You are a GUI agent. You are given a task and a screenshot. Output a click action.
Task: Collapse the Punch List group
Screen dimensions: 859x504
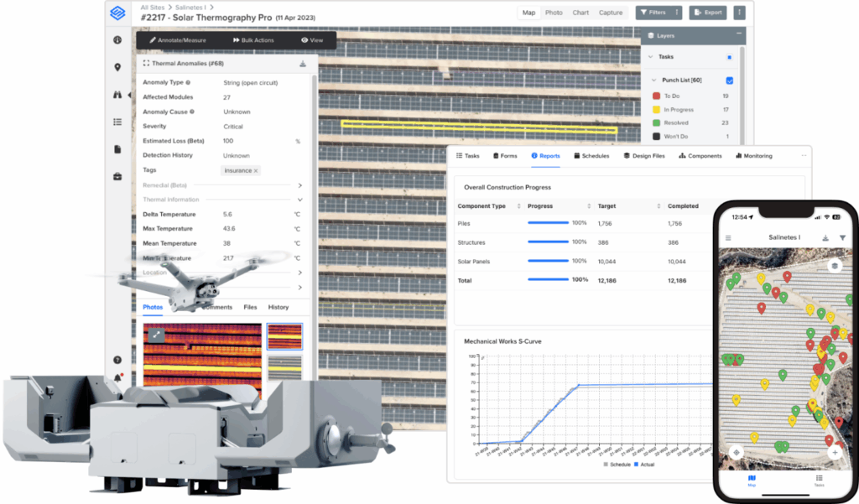[653, 81]
